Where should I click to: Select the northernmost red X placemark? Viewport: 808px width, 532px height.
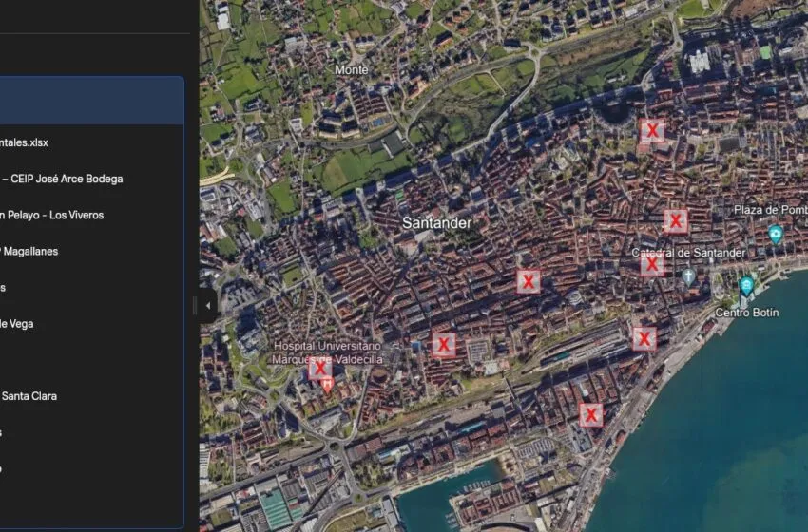pos(651,130)
